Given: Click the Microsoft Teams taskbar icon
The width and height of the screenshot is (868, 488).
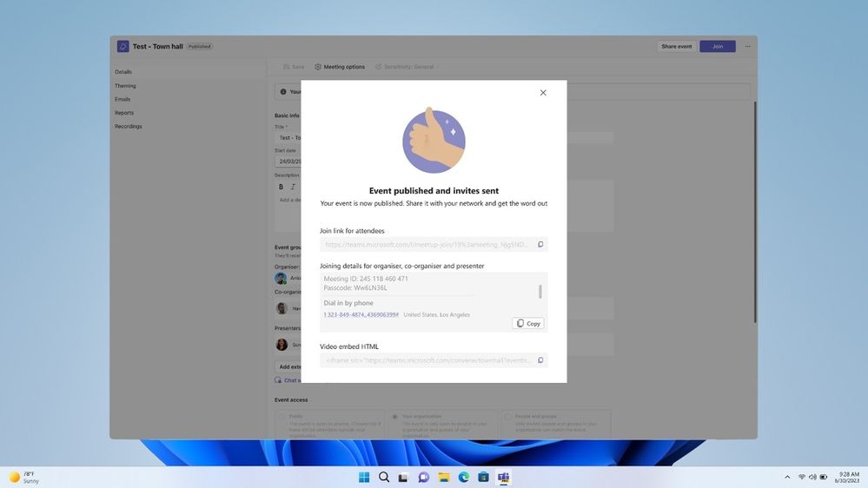Looking at the screenshot, I should [x=503, y=477].
